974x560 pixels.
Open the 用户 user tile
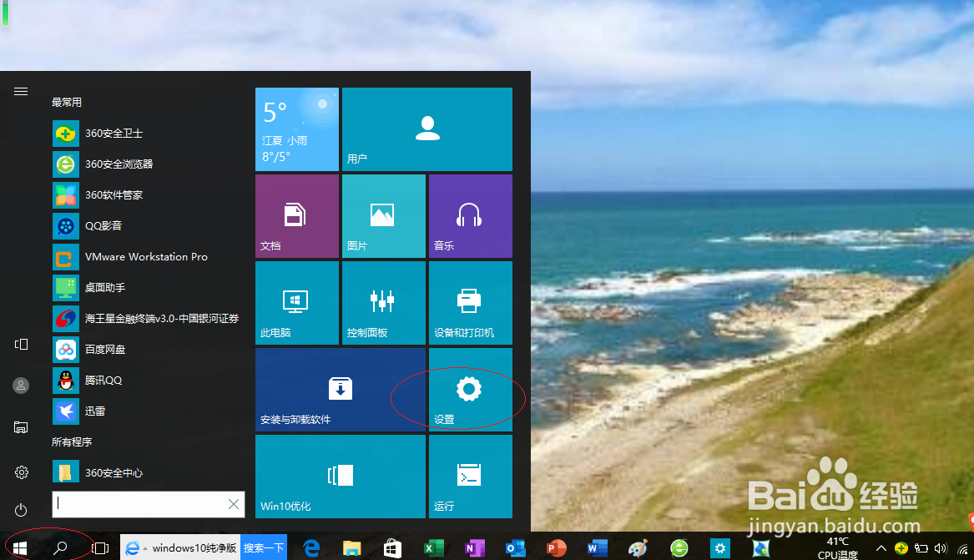click(x=426, y=129)
